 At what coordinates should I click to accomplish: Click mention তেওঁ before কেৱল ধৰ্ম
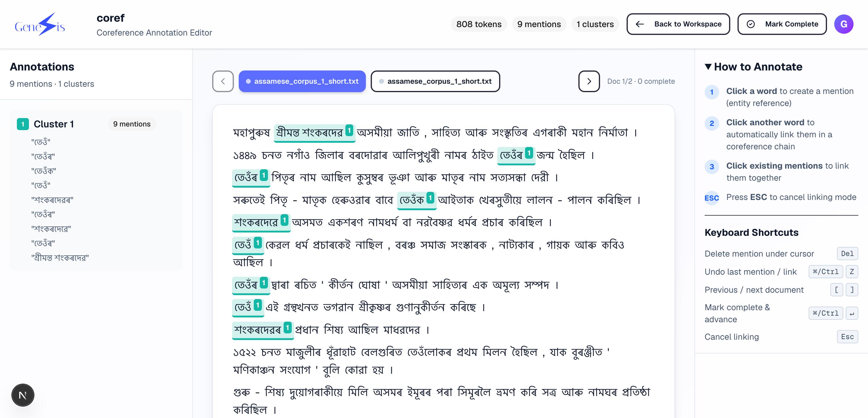click(x=248, y=245)
